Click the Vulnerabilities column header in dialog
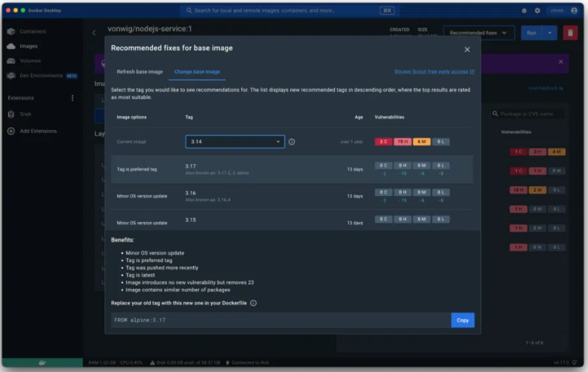Screen dimensions: 588x372 389,117
